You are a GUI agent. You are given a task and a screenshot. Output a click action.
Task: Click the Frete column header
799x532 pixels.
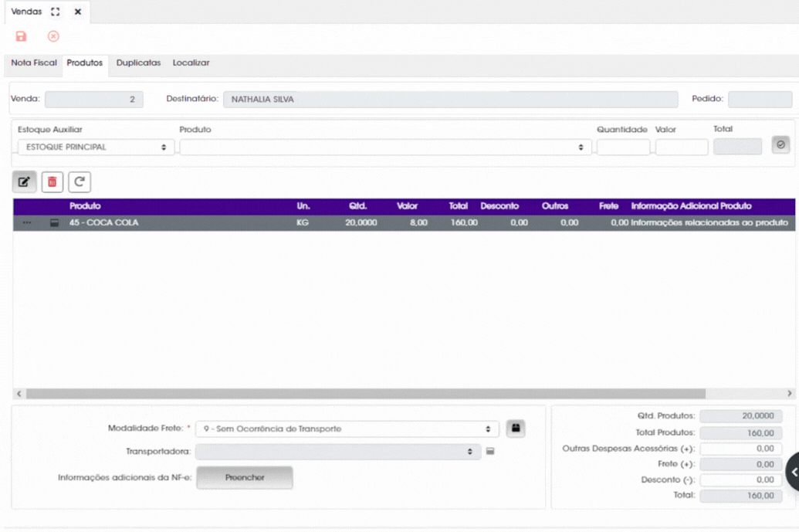point(608,206)
